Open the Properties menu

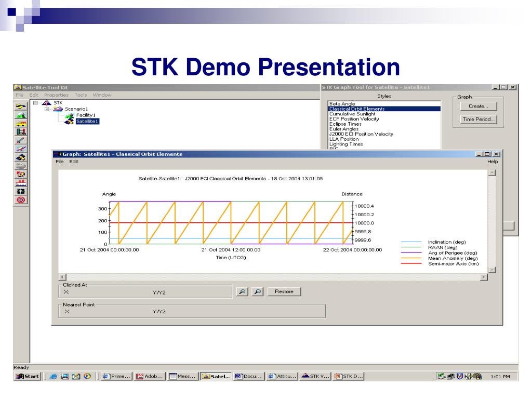[56, 95]
